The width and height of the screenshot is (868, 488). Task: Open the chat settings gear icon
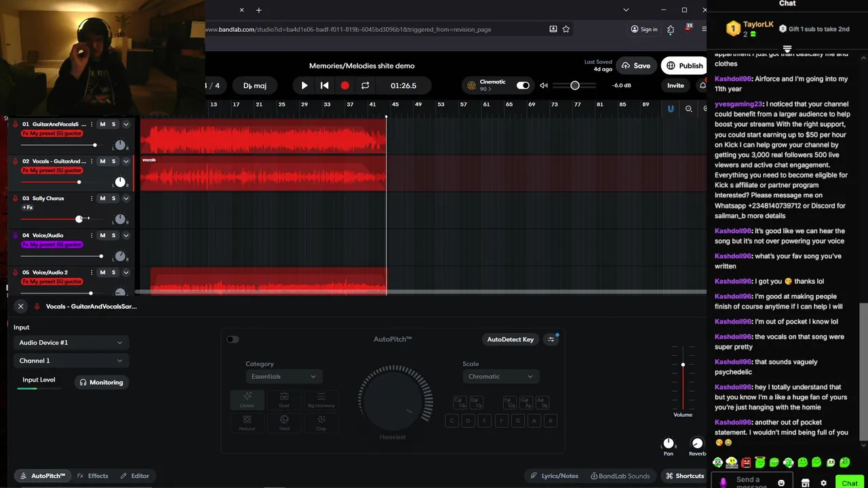coord(823,483)
